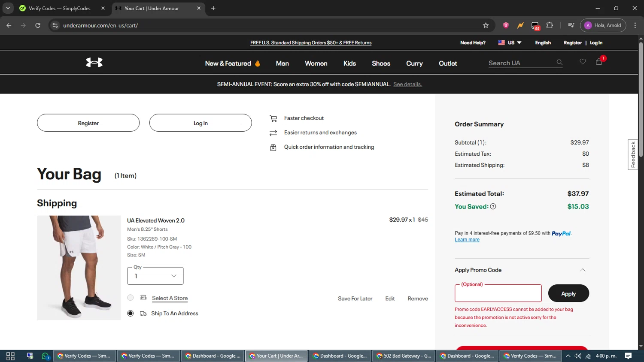Open the US country selector dropdown
The width and height of the screenshot is (644, 362).
pyautogui.click(x=510, y=43)
